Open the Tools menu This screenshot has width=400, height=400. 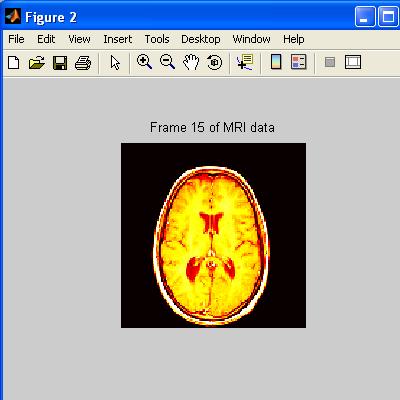point(157,39)
